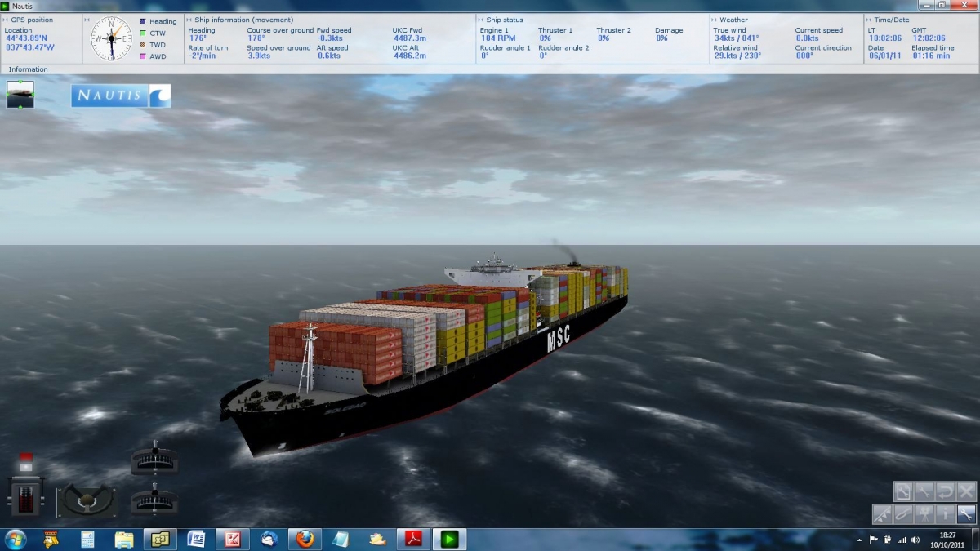
Task: Switch to Firefox in the taskbar
Action: [x=305, y=540]
